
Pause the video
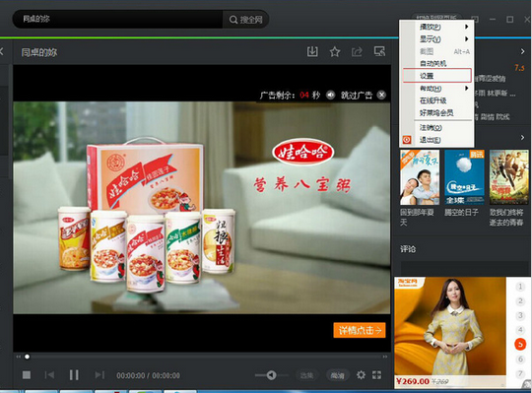[x=74, y=374]
